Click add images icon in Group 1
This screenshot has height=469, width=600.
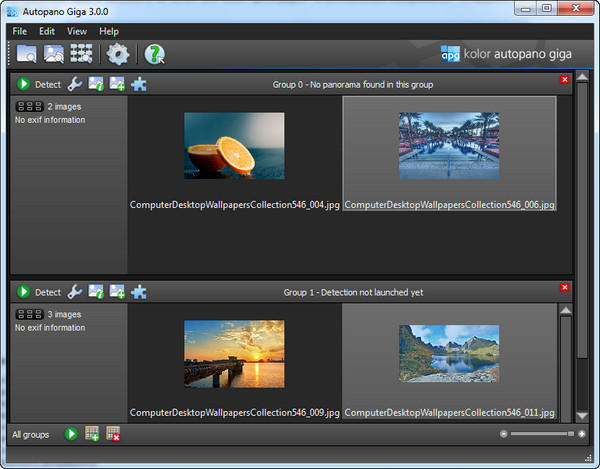tap(117, 292)
